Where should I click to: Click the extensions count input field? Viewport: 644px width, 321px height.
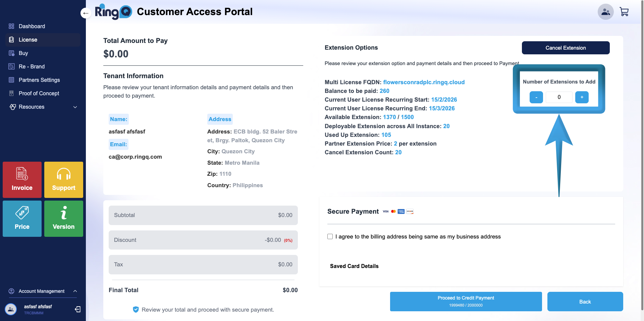[x=559, y=97]
